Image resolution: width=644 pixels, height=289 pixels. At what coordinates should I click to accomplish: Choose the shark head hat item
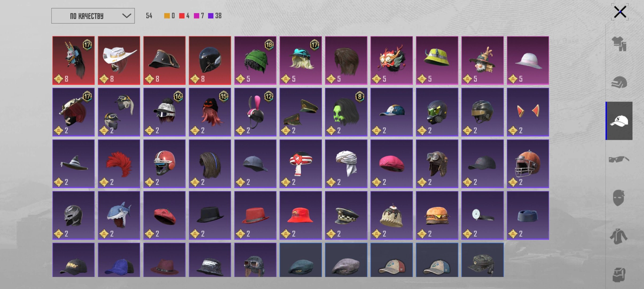pos(119,215)
